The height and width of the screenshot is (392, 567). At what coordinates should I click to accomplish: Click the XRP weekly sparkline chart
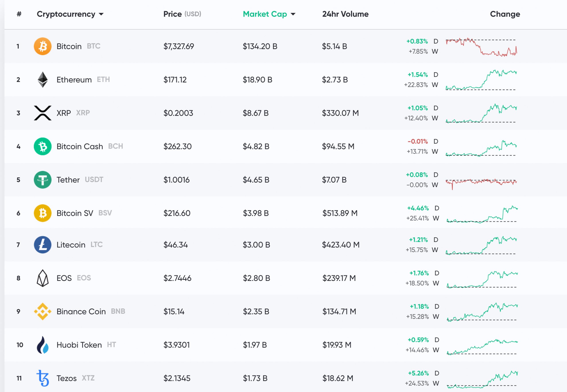(482, 113)
